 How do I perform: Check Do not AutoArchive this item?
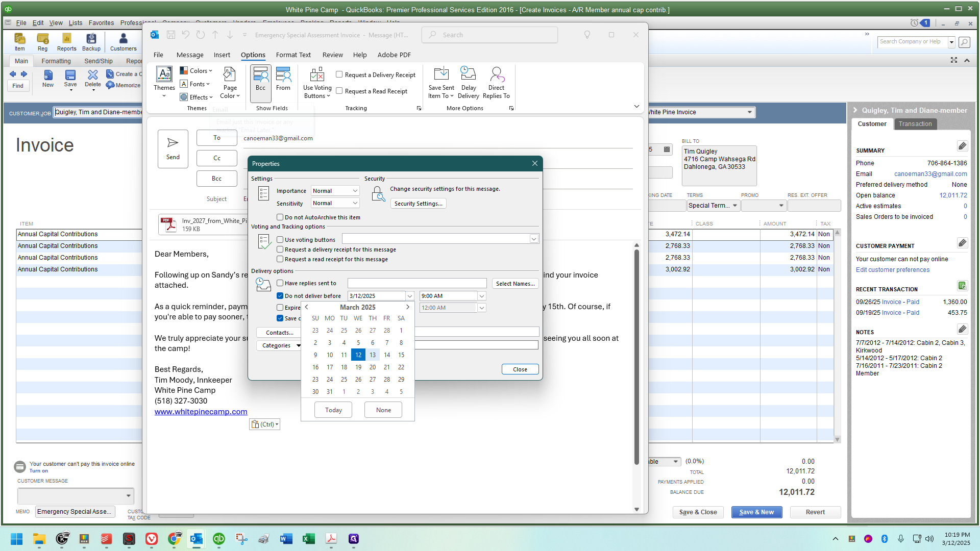coord(280,217)
